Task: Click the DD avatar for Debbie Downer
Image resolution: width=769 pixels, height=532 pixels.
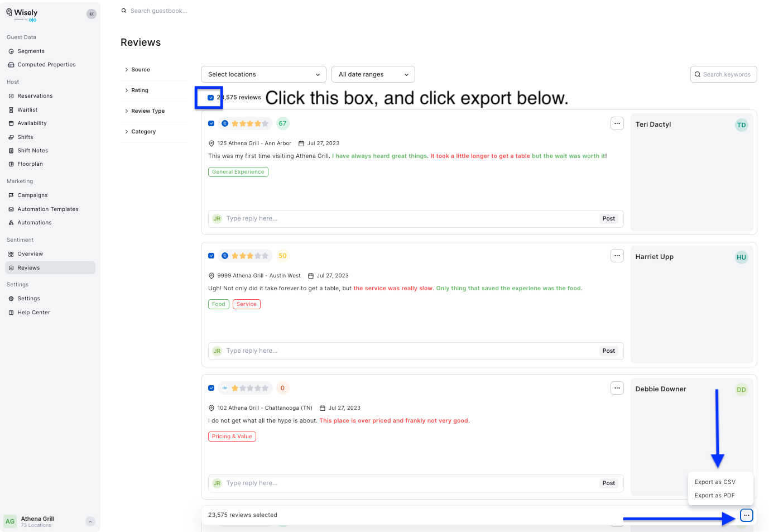Action: (x=741, y=390)
